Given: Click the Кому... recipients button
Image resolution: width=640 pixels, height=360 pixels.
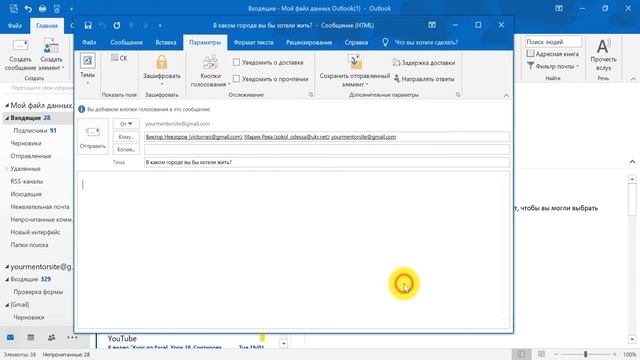Looking at the screenshot, I should coord(126,137).
